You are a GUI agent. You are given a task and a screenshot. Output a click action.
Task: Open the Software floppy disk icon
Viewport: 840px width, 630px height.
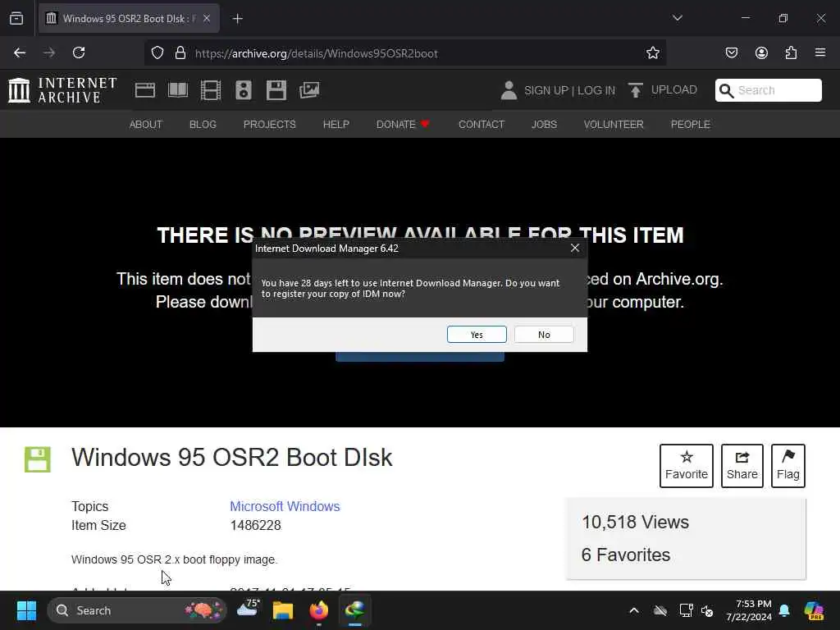click(x=276, y=90)
